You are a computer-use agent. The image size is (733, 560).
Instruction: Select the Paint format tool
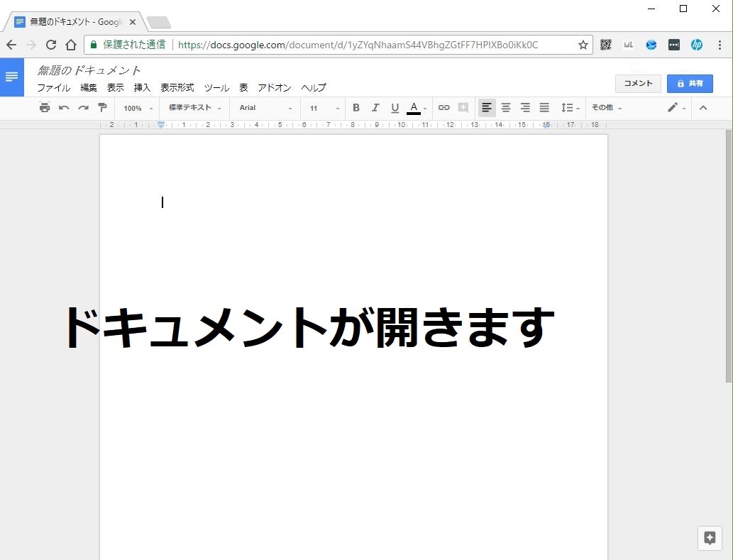[x=102, y=107]
